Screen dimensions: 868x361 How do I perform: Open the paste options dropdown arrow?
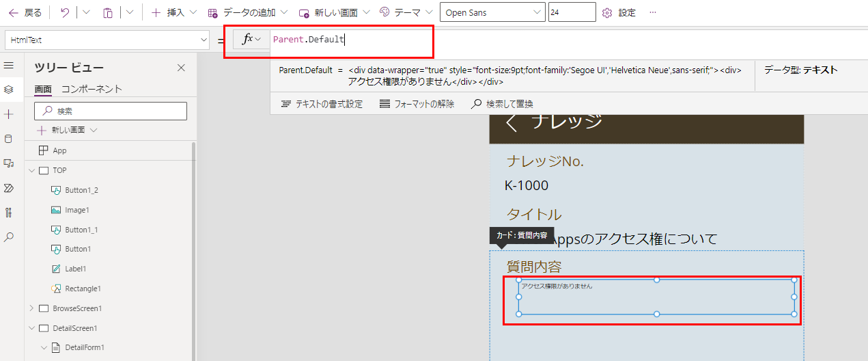tap(129, 12)
